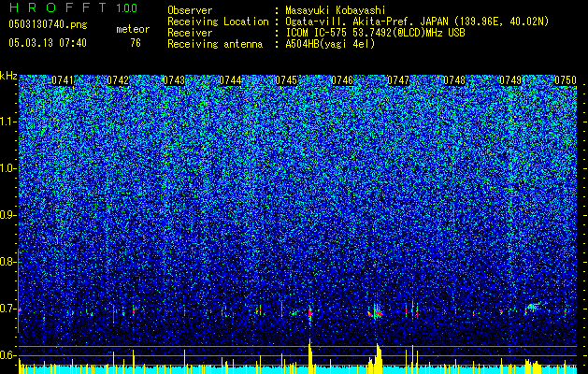Image resolution: width=588 pixels, height=374 pixels.
Task: Click the date stamp 05.03.13 07:40
Action: pos(48,43)
